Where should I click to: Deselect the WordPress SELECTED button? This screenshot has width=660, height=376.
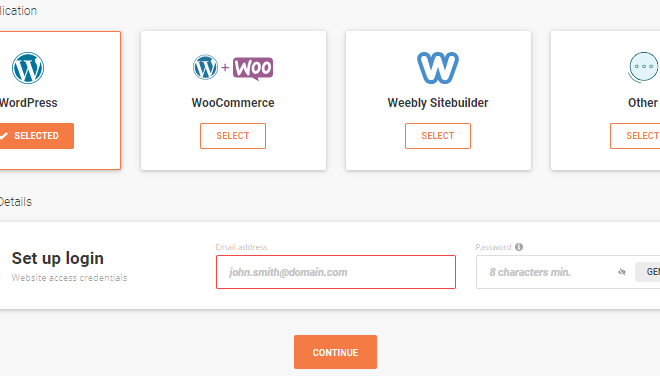coord(37,136)
